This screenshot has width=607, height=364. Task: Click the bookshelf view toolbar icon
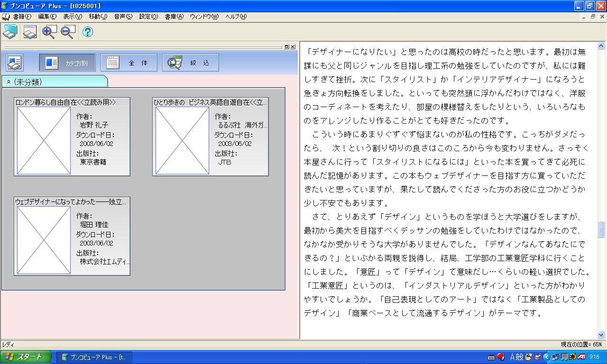tap(10, 32)
